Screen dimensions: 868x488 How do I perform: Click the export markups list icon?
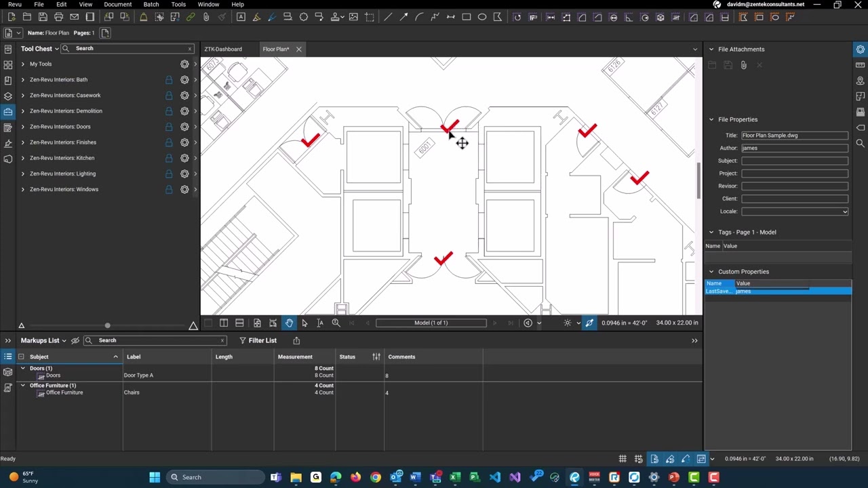(x=296, y=340)
